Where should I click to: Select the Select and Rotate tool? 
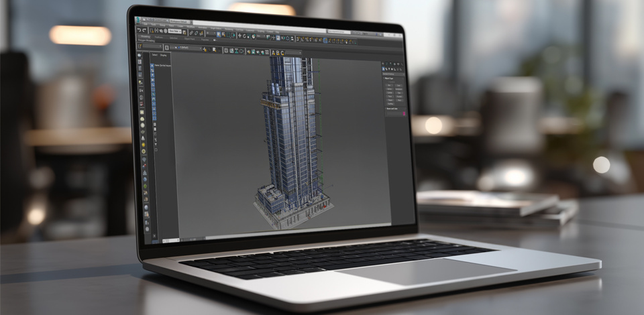pyautogui.click(x=244, y=36)
